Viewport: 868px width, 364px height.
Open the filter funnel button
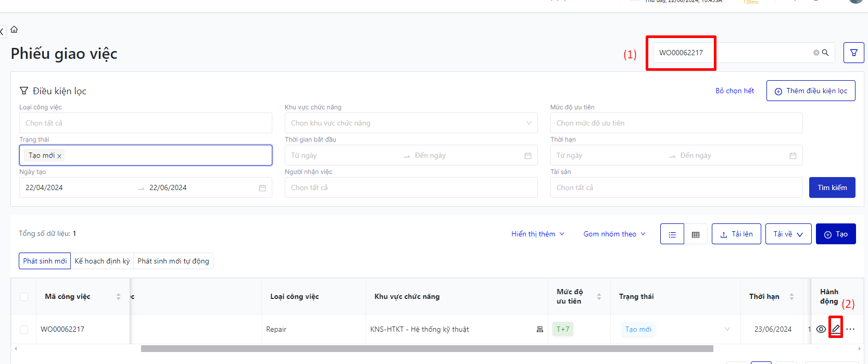point(853,53)
